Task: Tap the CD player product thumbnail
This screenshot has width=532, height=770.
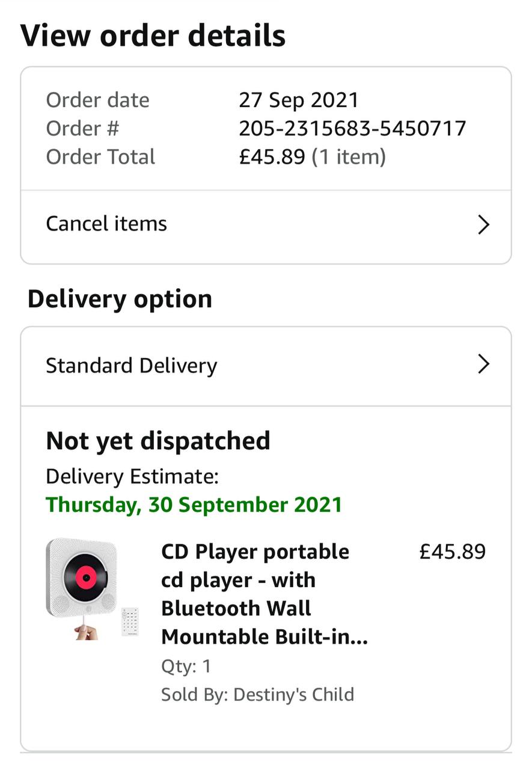Action: tap(89, 588)
